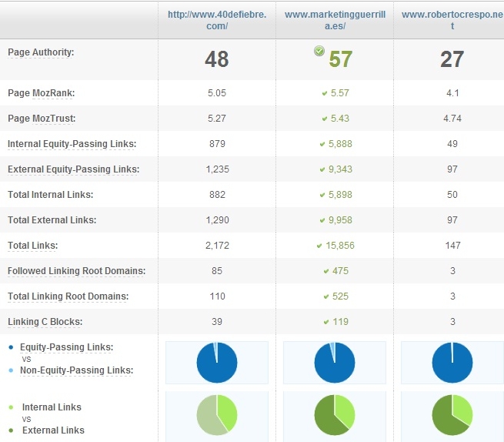Click Page Authority value 27

[452, 59]
